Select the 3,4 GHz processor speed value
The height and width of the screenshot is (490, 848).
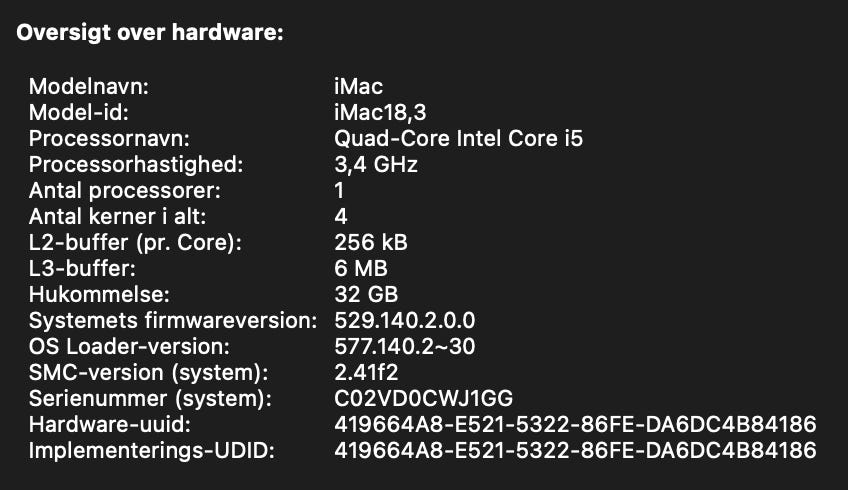point(376,164)
